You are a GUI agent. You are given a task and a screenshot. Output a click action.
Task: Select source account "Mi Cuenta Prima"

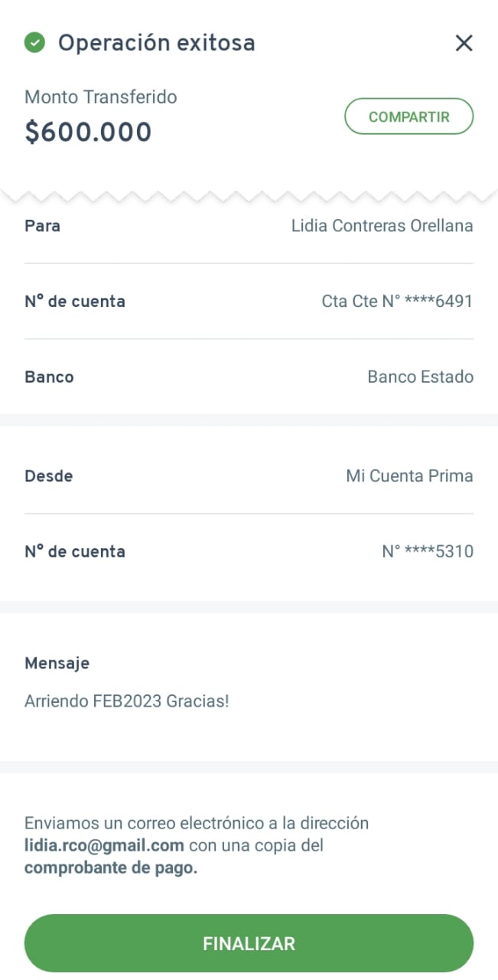click(409, 476)
